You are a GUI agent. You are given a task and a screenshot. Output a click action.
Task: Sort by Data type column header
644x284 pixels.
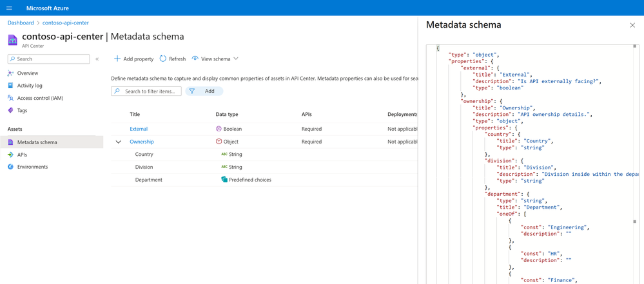[x=227, y=115]
